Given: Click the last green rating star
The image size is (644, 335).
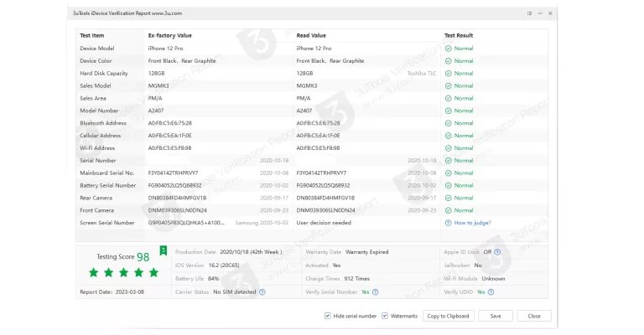Looking at the screenshot, I should click(x=153, y=272).
